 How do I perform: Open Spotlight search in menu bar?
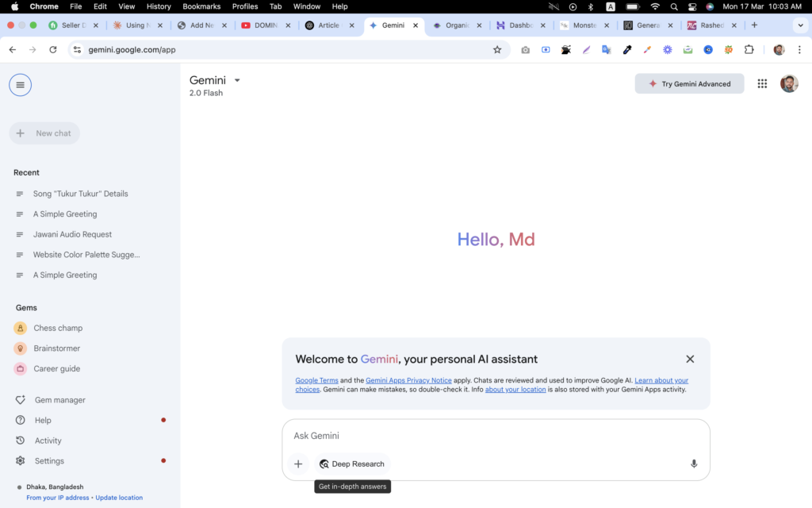[674, 6]
